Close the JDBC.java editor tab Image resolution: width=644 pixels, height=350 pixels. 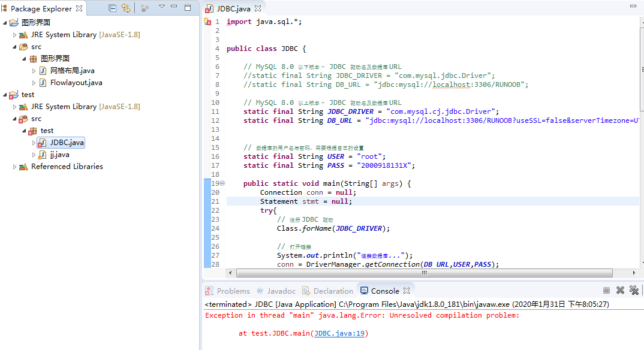(x=257, y=8)
